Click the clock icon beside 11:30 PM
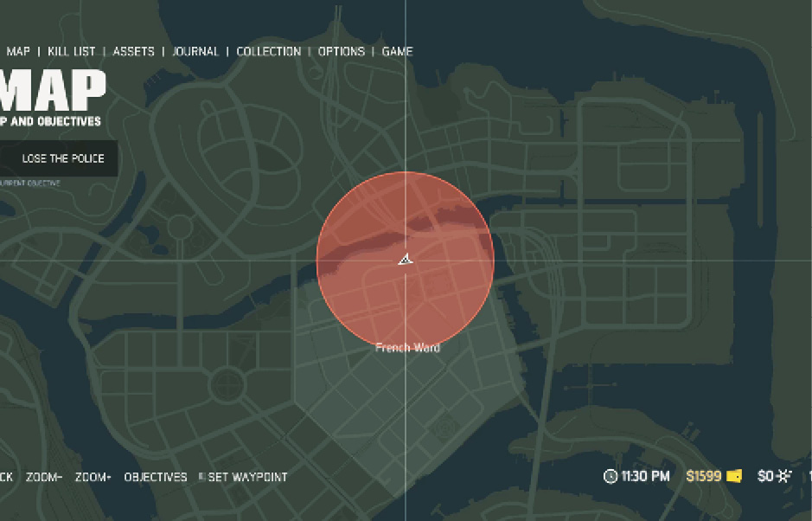The image size is (812, 521). (x=611, y=476)
